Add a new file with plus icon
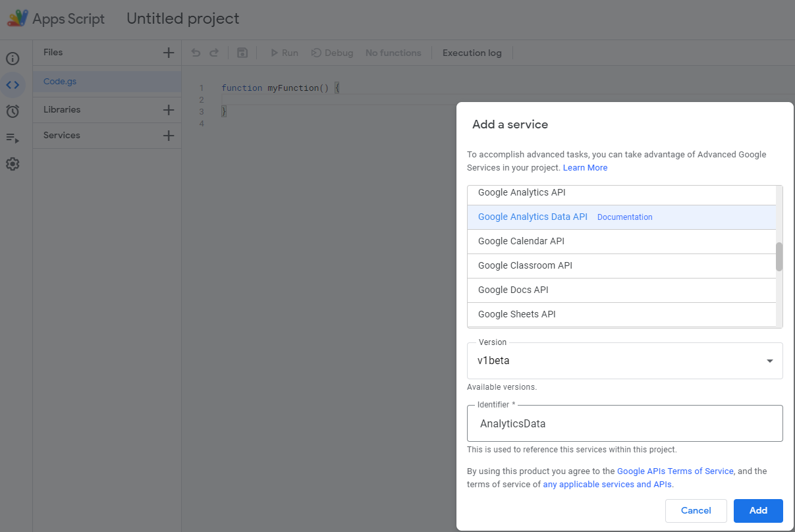Screen dimensions: 795x532 (x=169, y=53)
